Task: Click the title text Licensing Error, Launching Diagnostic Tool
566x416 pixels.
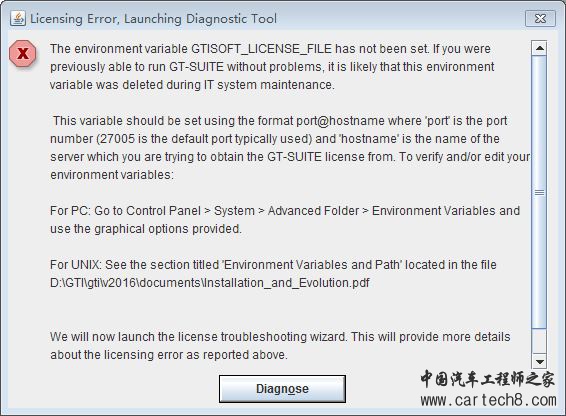Action: pos(153,19)
